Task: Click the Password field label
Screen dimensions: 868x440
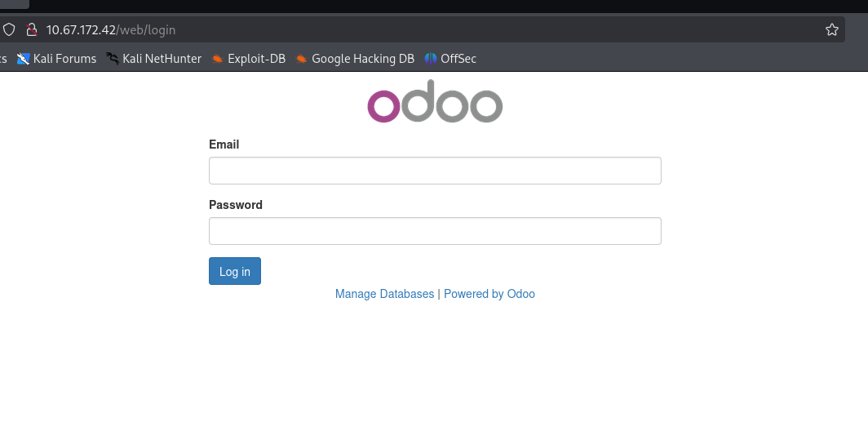Action: click(x=236, y=205)
